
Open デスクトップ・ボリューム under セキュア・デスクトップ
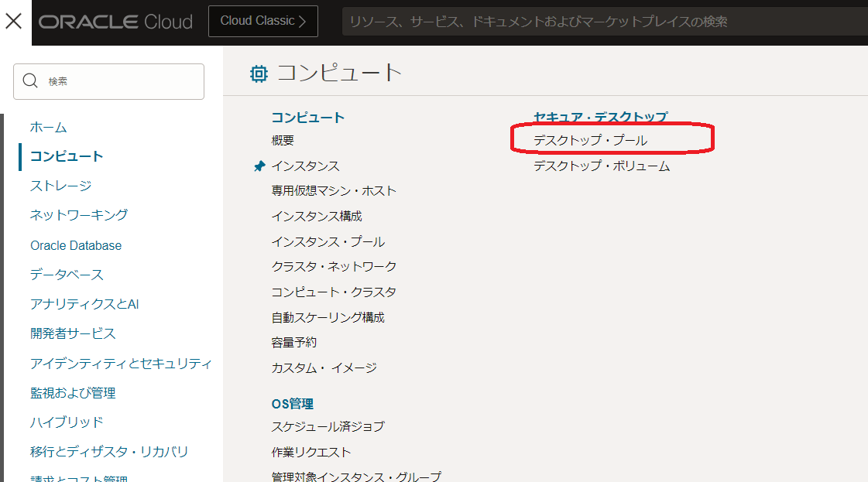[602, 165]
